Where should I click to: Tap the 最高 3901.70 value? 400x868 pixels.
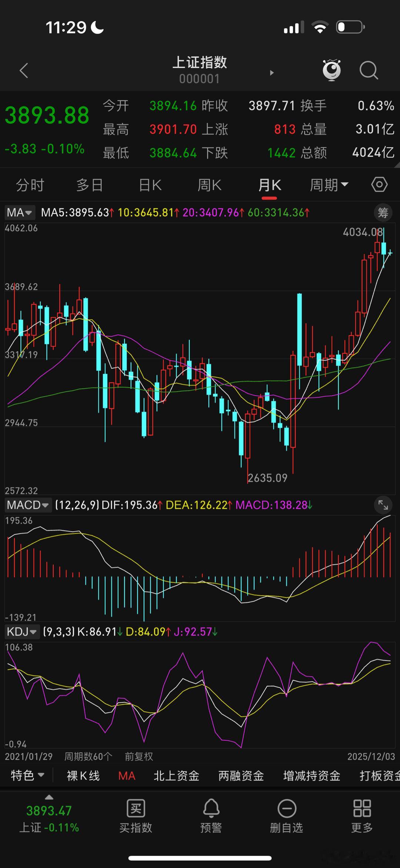(x=173, y=129)
